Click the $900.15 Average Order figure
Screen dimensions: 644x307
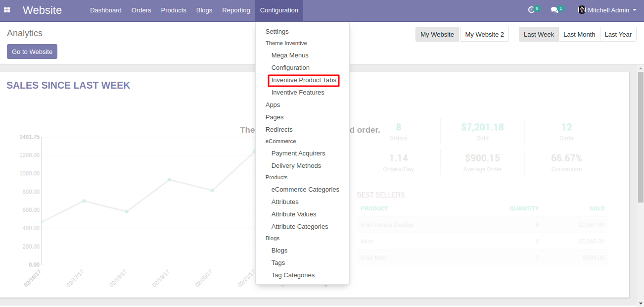pos(482,162)
